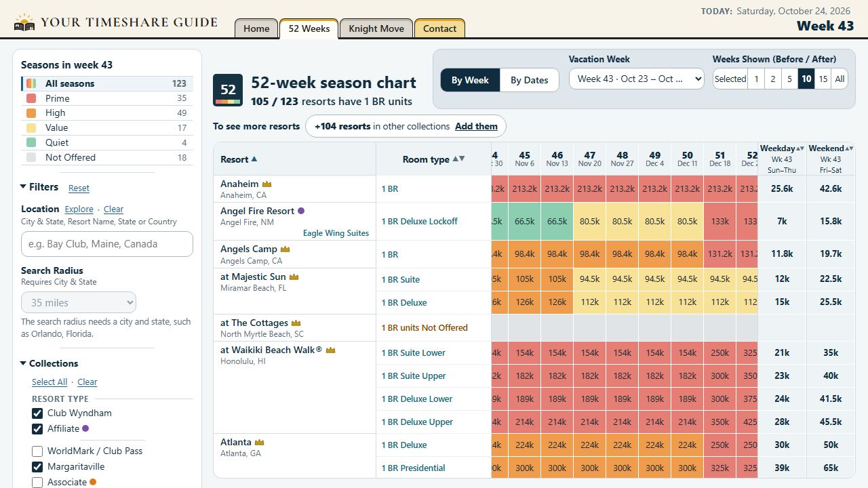Show 15 weeks before and after
The height and width of the screenshot is (488, 868).
[x=823, y=79]
